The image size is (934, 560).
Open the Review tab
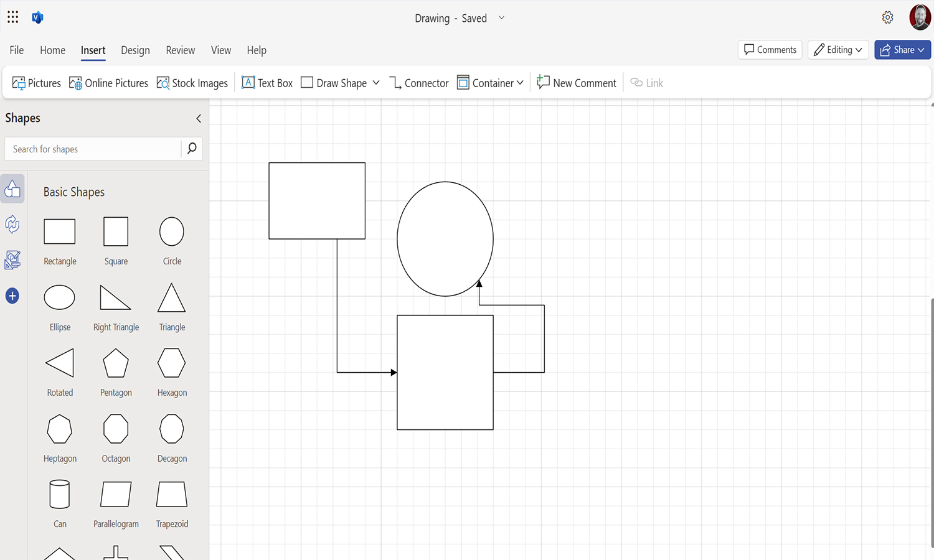180,50
